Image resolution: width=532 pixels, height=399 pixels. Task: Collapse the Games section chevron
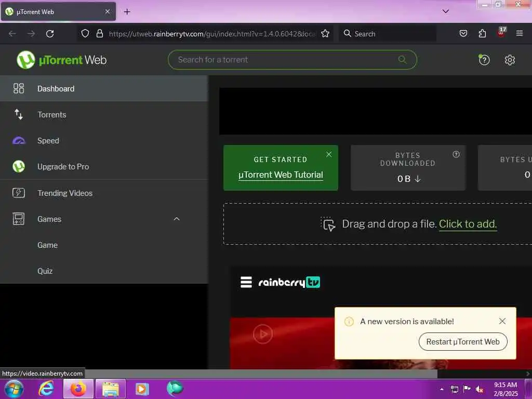click(177, 219)
